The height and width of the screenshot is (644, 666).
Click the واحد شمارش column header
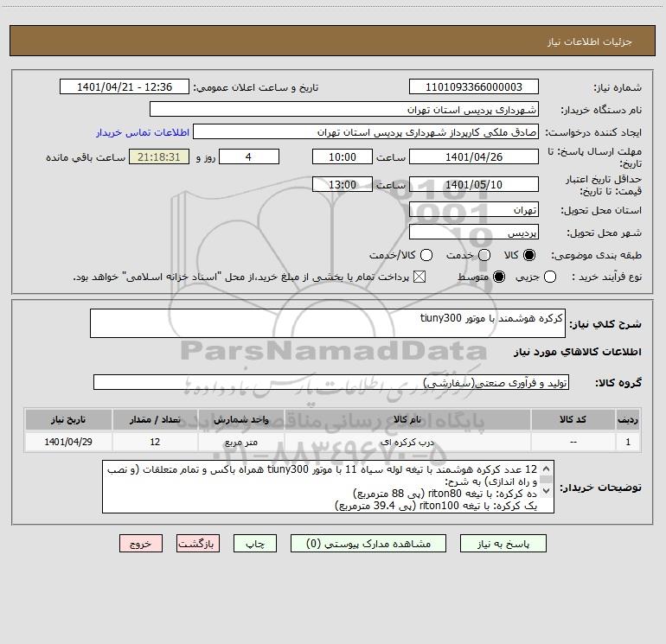coord(240,419)
